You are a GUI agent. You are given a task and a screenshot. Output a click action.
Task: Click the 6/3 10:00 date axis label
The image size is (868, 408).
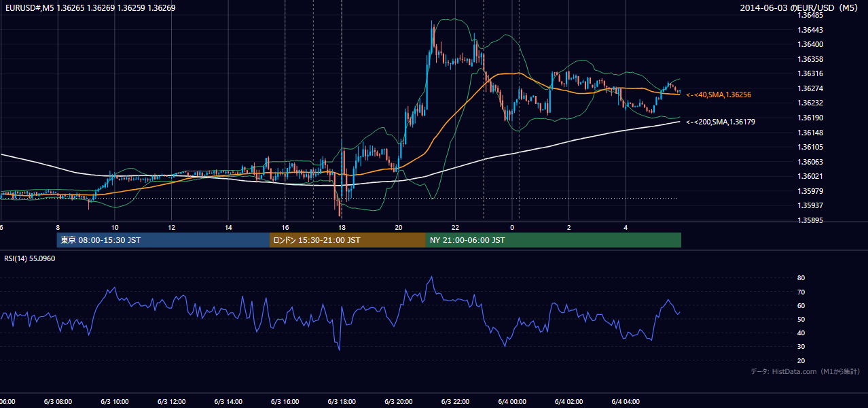[115, 402]
